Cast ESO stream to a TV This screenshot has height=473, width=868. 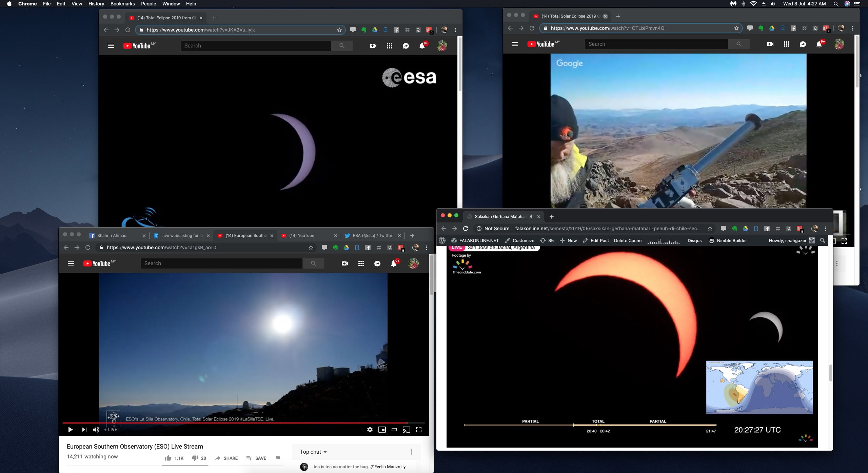(x=407, y=430)
